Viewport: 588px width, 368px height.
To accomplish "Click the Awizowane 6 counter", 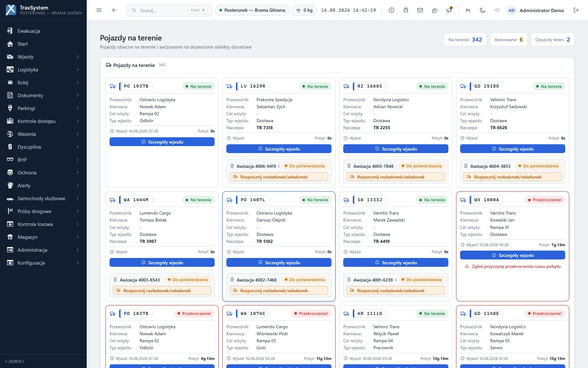I will (x=509, y=39).
